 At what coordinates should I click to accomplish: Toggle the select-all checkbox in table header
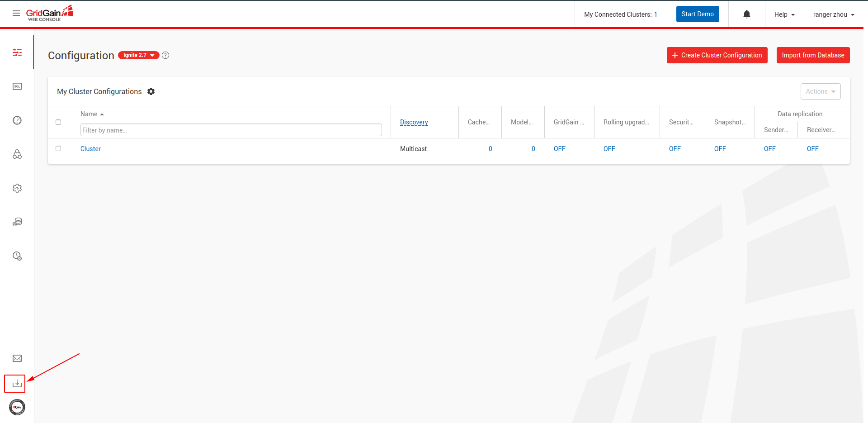pos(58,122)
